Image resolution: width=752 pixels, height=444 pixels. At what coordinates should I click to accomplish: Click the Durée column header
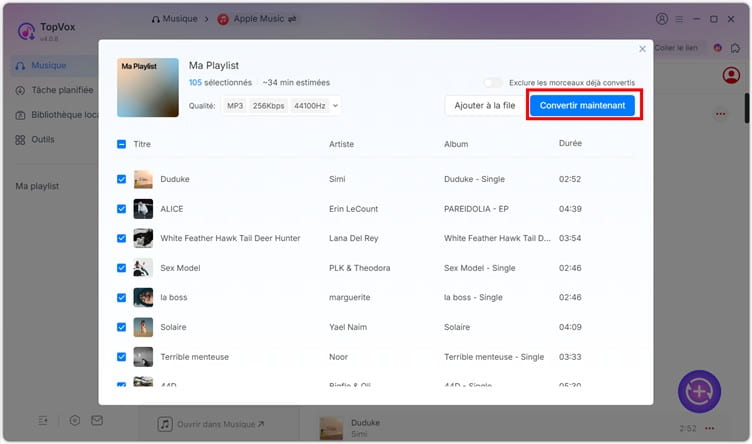point(570,143)
